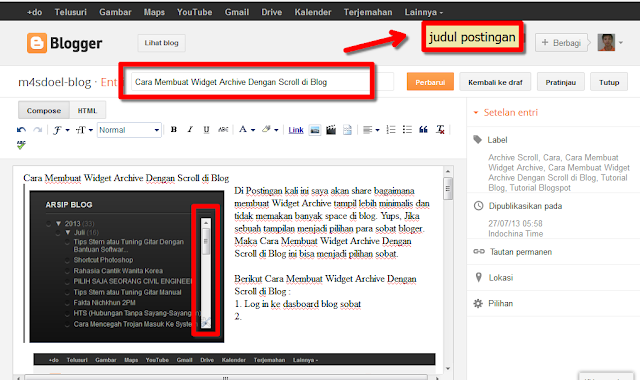Viewport: 640px width, 380px height.
Task: Switch to the HTML tab
Action: [x=87, y=110]
